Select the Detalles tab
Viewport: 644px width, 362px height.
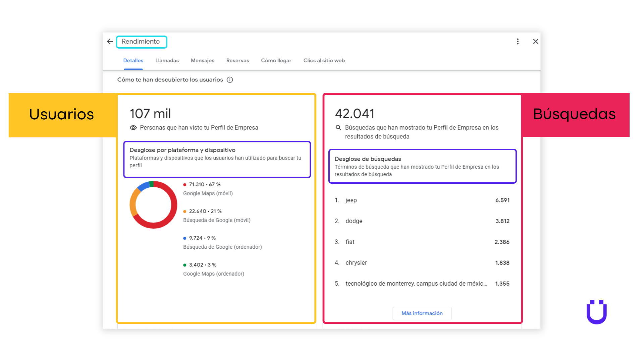click(x=133, y=60)
